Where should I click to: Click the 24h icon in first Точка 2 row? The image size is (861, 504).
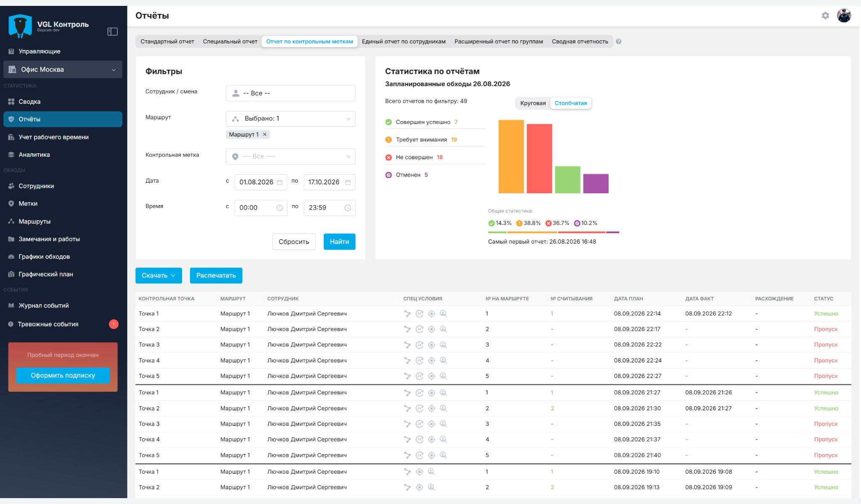click(419, 329)
